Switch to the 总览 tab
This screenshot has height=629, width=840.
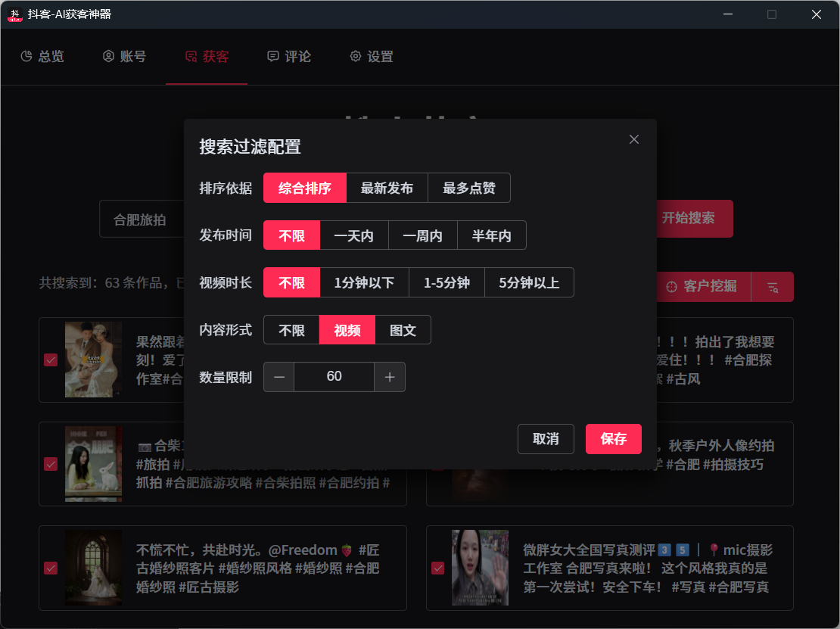pos(42,57)
